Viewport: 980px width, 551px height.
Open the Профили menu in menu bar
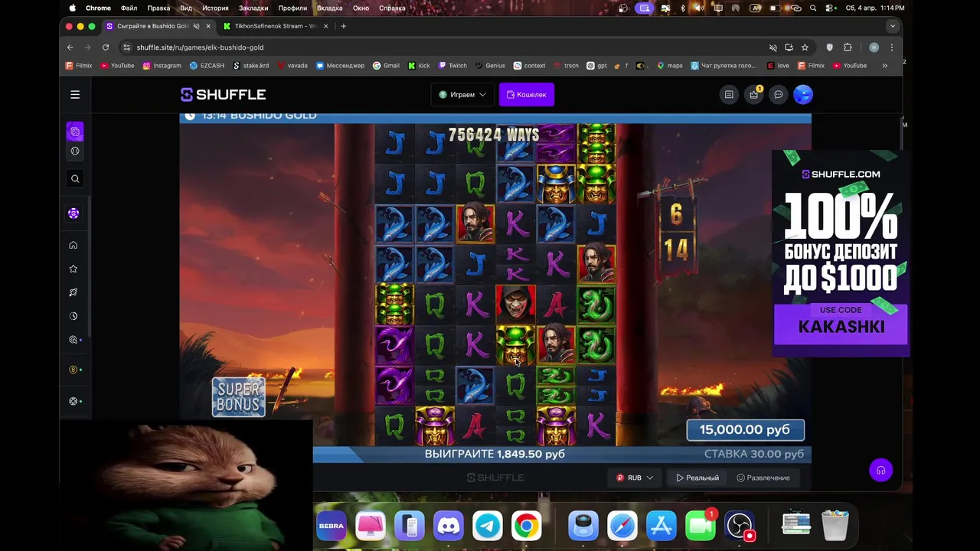pos(292,8)
